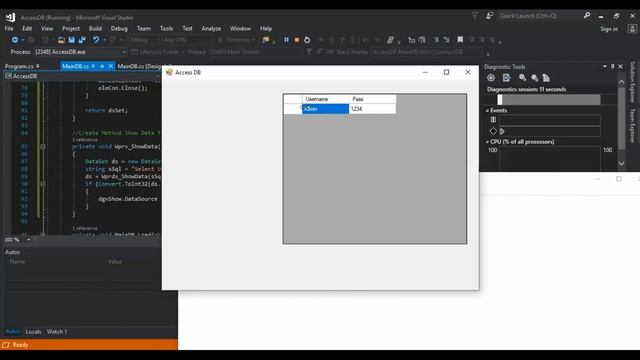
Task: Click the Undo toolbar icon
Action: pos(96,40)
